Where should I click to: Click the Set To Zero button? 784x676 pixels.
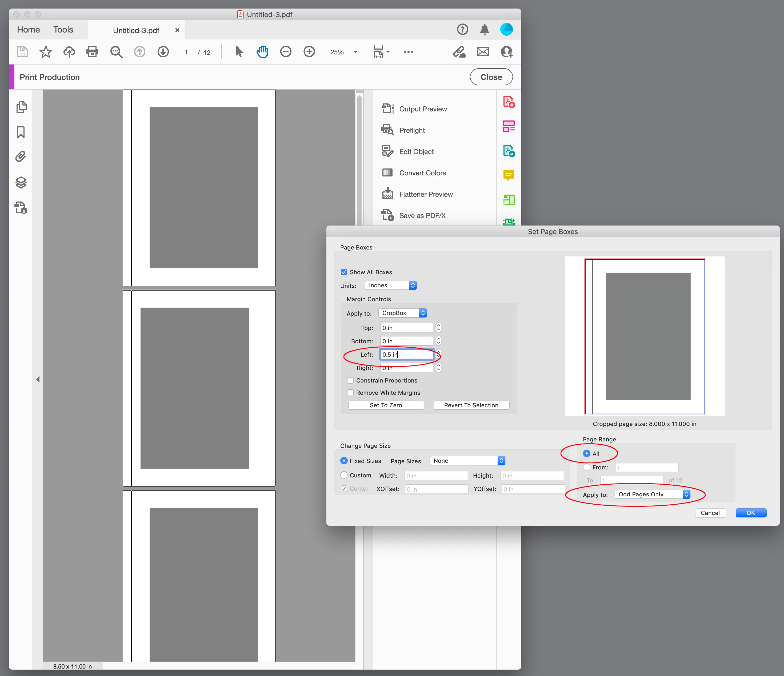coord(386,405)
